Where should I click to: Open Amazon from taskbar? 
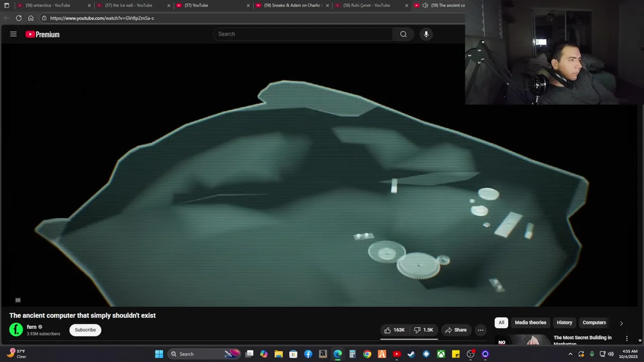(323, 354)
